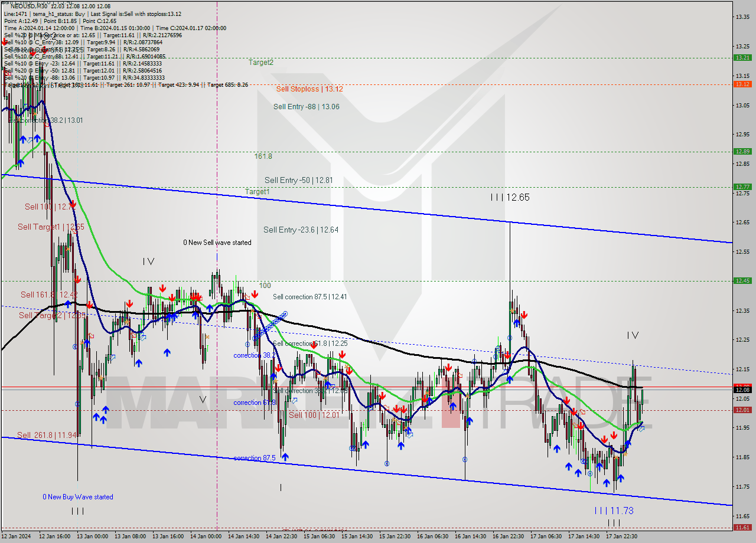This screenshot has height=543, width=756.
Task: Select the green 12.77 price tag on axis
Action: point(742,187)
